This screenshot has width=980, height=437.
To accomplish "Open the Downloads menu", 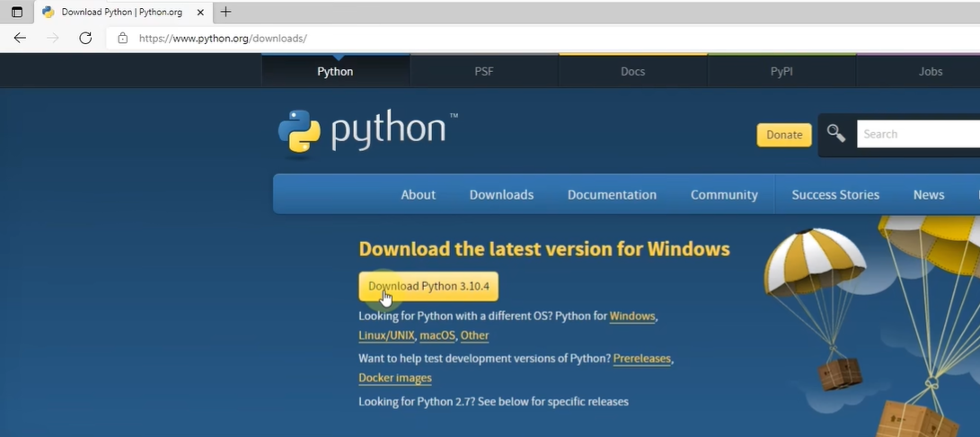I will pos(501,195).
